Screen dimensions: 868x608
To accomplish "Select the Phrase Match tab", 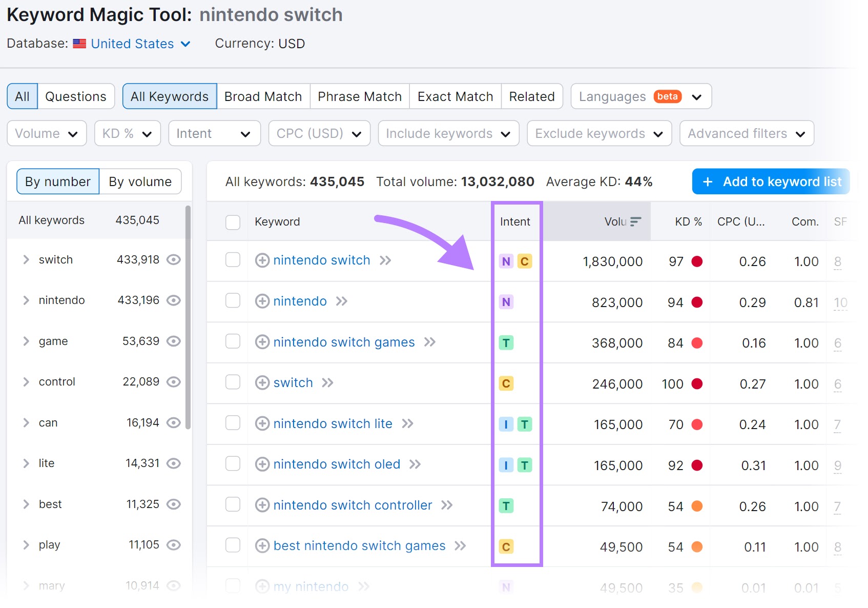I will (360, 97).
